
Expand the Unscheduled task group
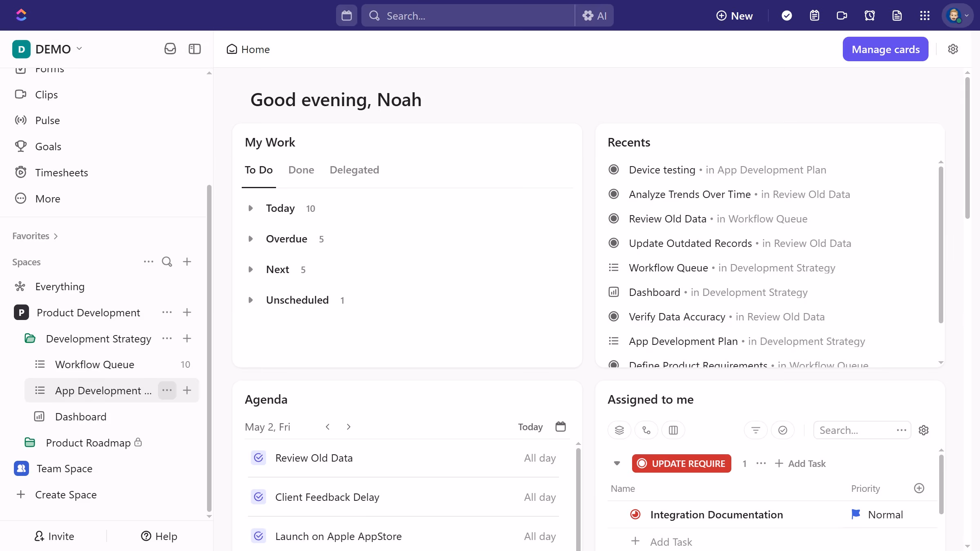[251, 300]
